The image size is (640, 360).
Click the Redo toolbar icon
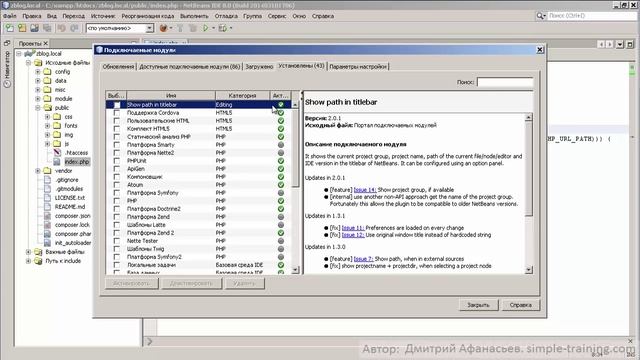(x=74, y=28)
